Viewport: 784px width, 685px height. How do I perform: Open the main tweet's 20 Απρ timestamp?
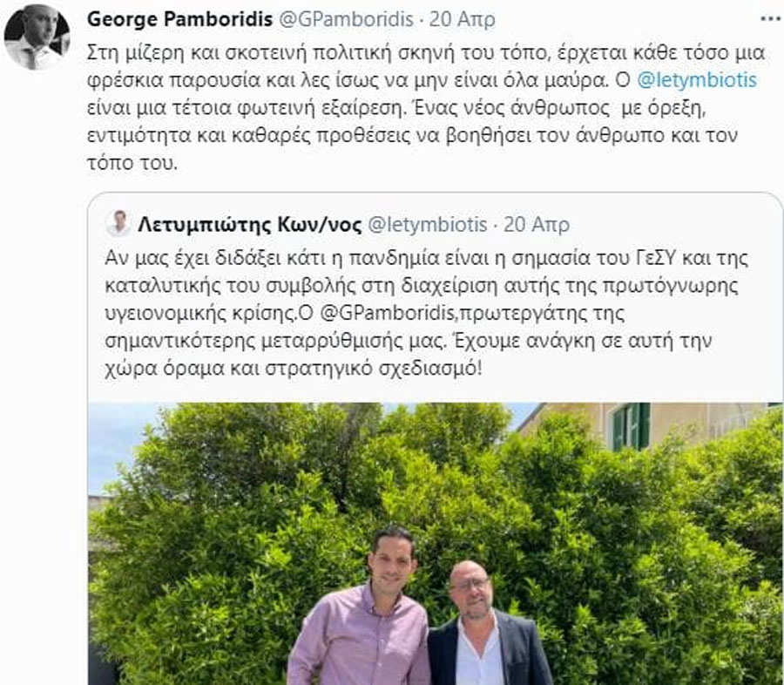click(463, 19)
